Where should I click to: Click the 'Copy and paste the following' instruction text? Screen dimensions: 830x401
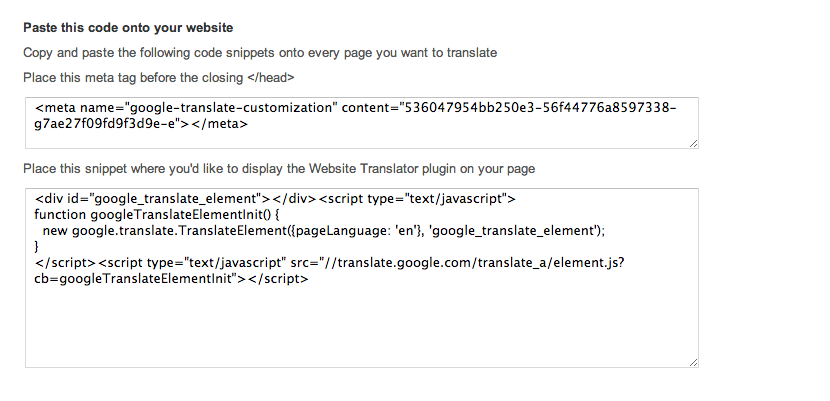260,53
